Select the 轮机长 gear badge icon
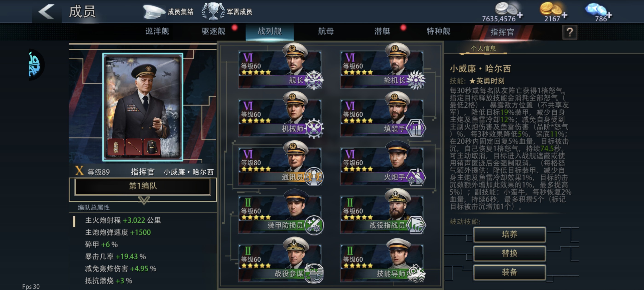Image resolution: width=644 pixels, height=290 pixels. (x=416, y=80)
